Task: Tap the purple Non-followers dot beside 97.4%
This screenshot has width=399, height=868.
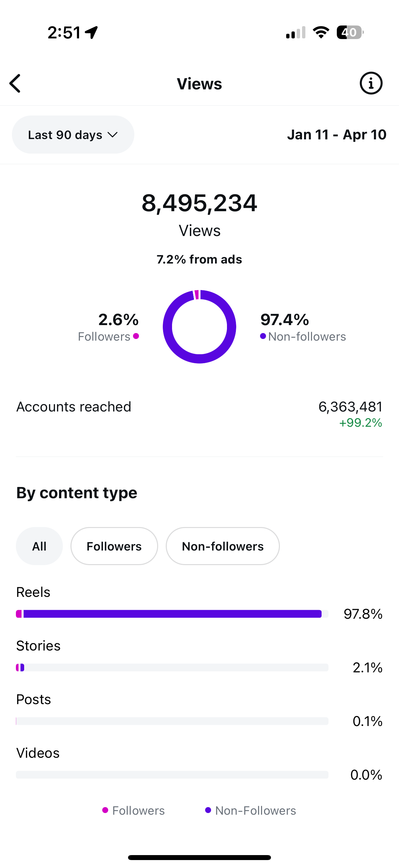Action: 263,336
